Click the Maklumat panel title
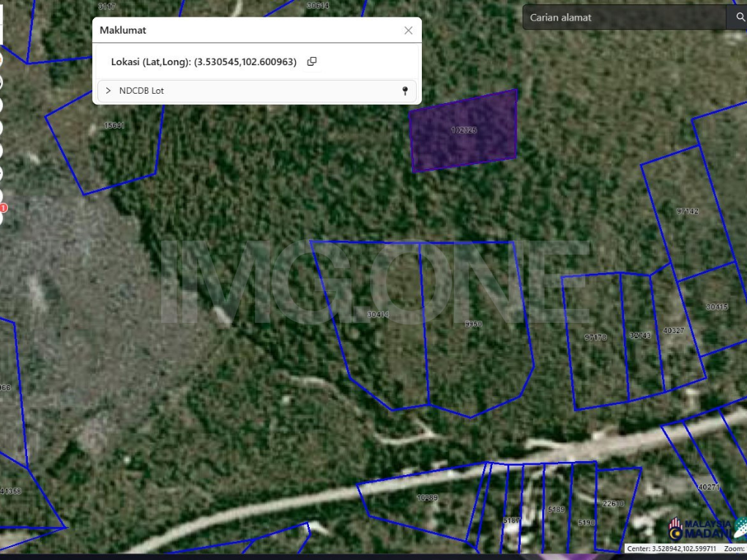747x560 pixels. [123, 31]
